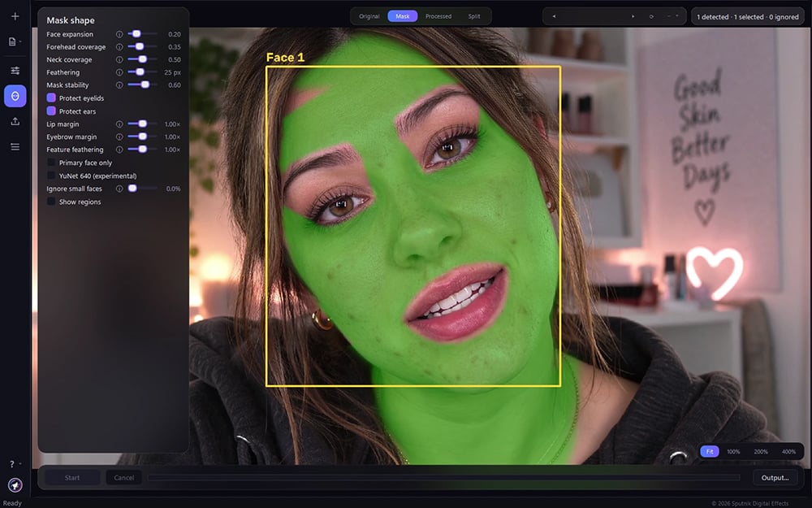
Task: Click the info icon beside Mask stability
Action: point(119,85)
